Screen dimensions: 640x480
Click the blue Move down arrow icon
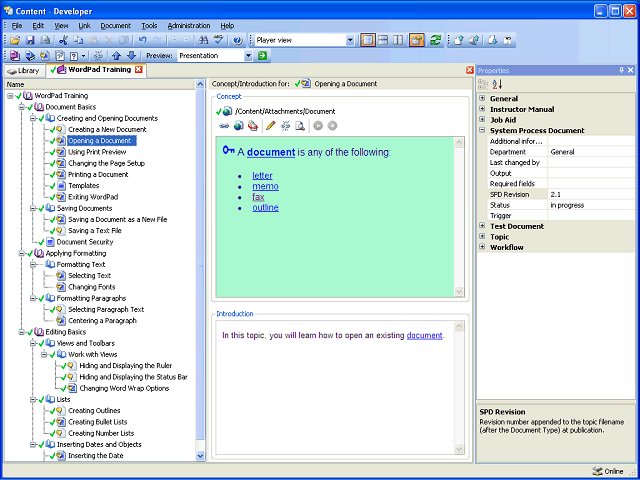tap(131, 56)
